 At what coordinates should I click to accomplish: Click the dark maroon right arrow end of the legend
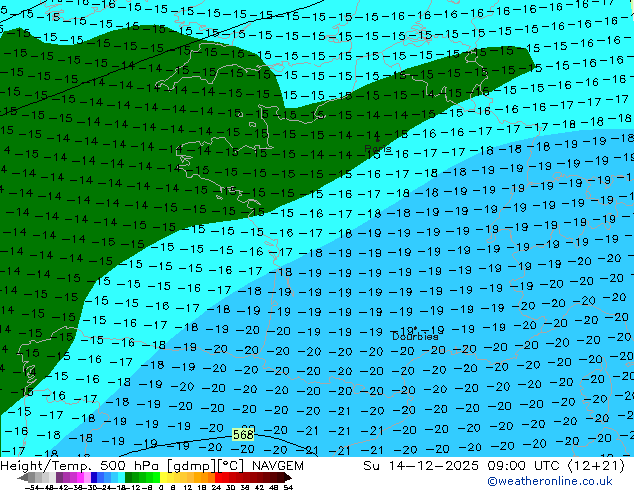(287, 477)
